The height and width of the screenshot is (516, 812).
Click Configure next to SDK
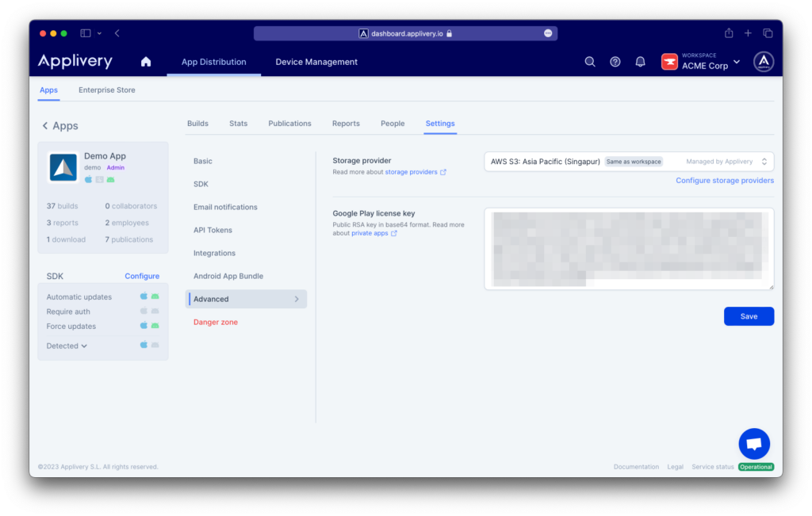tap(142, 277)
